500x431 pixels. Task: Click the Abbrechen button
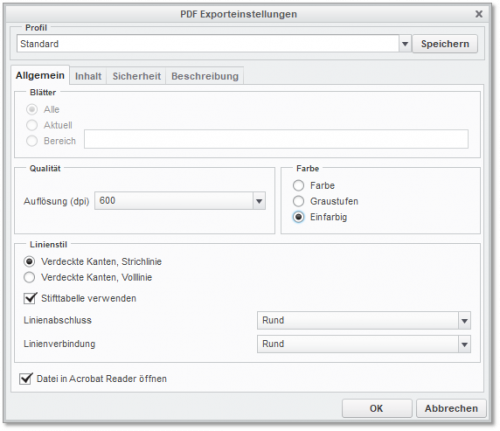451,408
